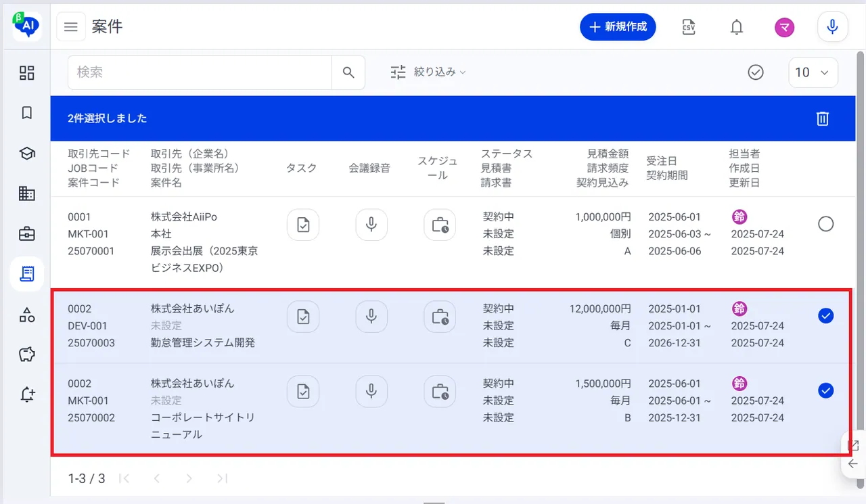Open the shapes icon in the sidebar
The width and height of the screenshot is (866, 504).
[x=27, y=315]
